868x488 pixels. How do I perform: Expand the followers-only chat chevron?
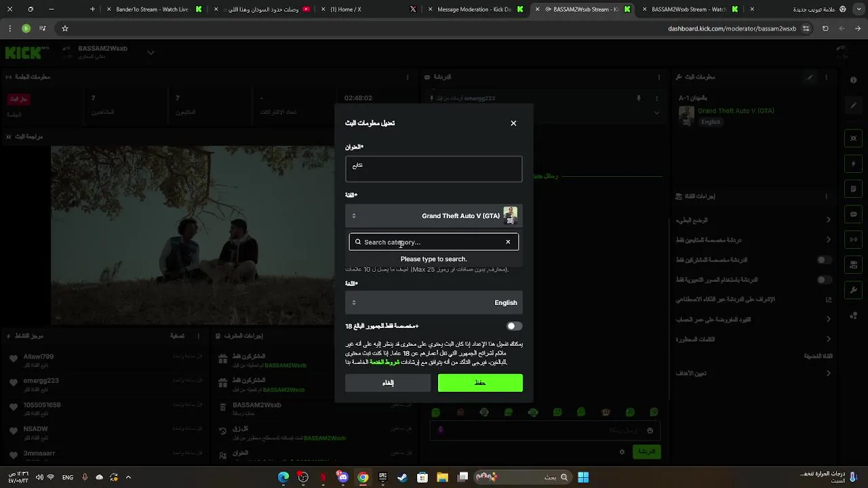coord(828,239)
